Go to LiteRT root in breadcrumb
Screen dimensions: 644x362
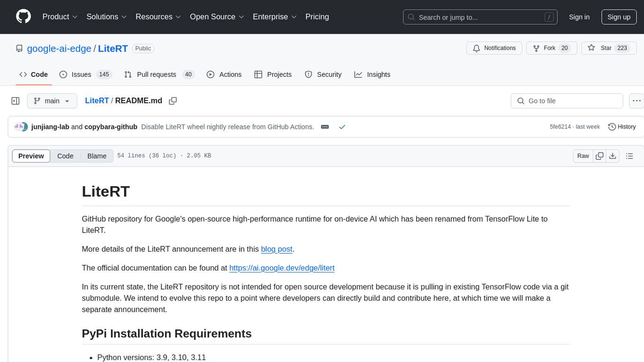click(x=97, y=101)
